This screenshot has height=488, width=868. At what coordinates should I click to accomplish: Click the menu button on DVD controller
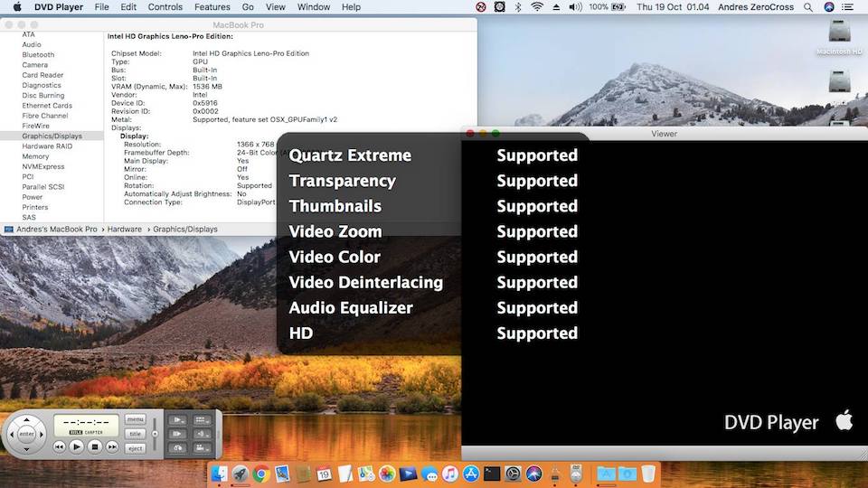click(135, 419)
